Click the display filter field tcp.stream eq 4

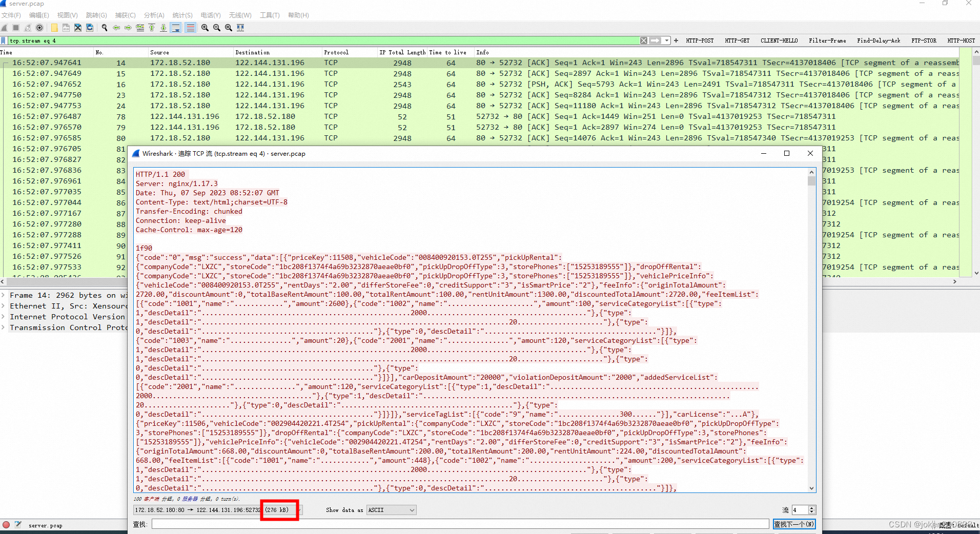coord(323,40)
